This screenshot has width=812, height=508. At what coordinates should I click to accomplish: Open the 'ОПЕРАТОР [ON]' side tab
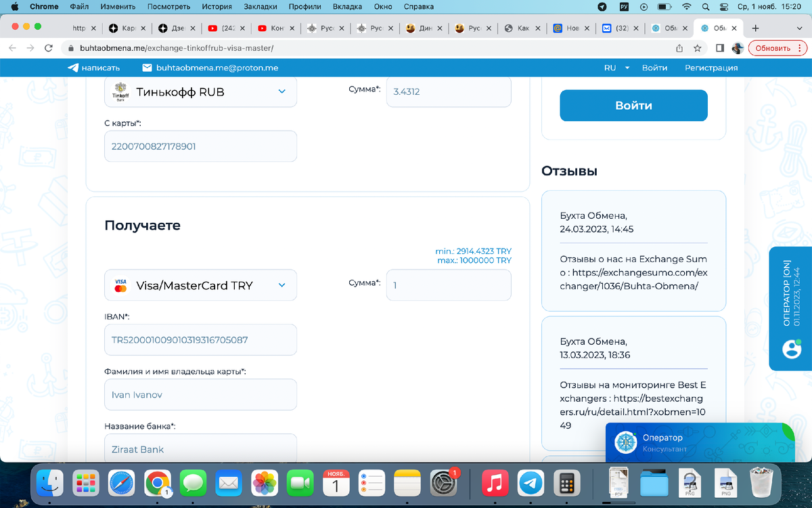790,308
